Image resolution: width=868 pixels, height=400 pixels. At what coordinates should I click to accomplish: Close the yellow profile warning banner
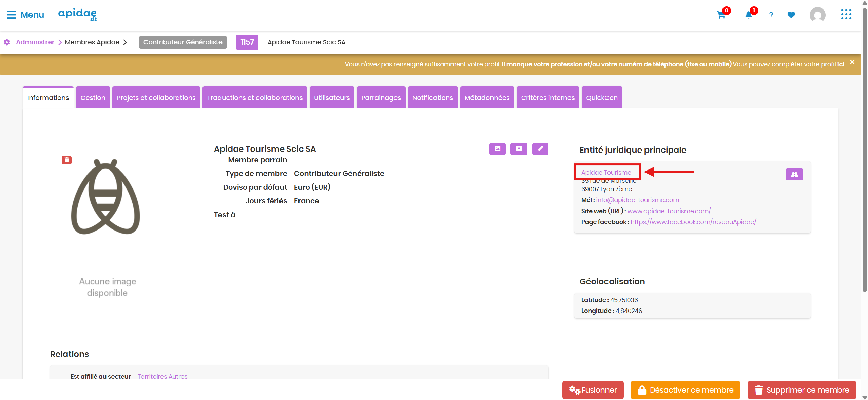point(852,62)
